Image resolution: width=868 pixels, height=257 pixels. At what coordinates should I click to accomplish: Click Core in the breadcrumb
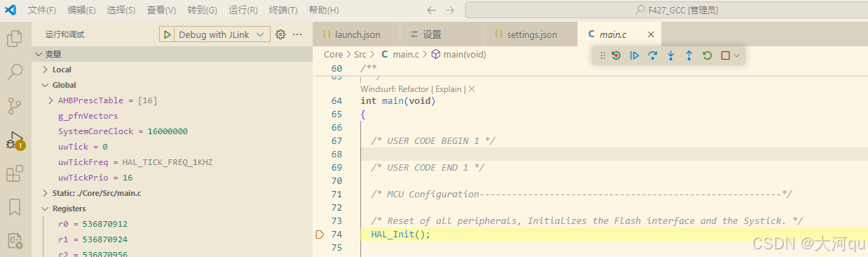(x=334, y=54)
